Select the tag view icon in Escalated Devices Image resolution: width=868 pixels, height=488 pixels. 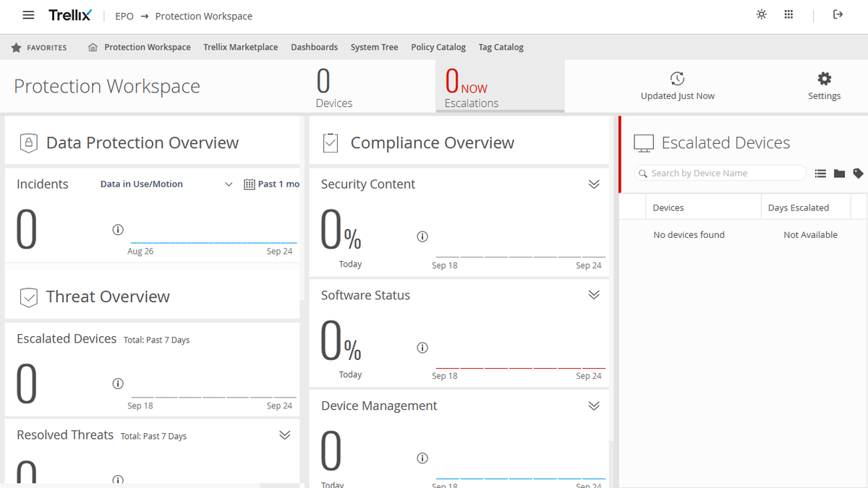pos(859,173)
